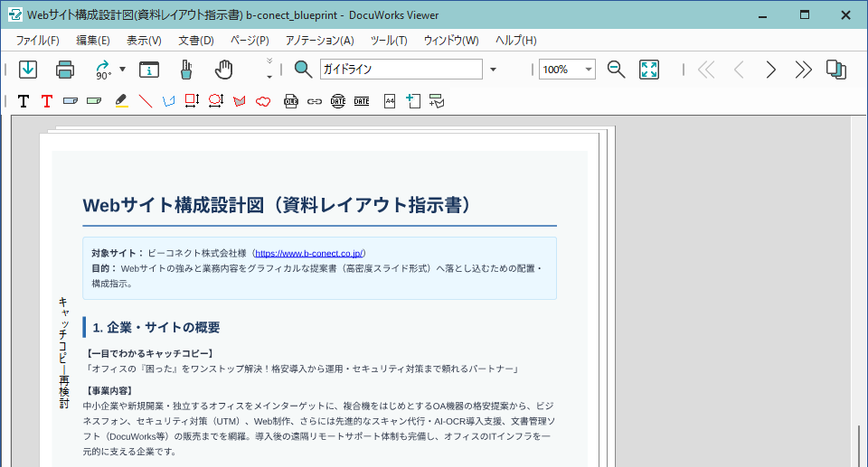The height and width of the screenshot is (467, 868).
Task: Click the 【一目でわかるキャッチコピー】 label
Action: click(149, 353)
